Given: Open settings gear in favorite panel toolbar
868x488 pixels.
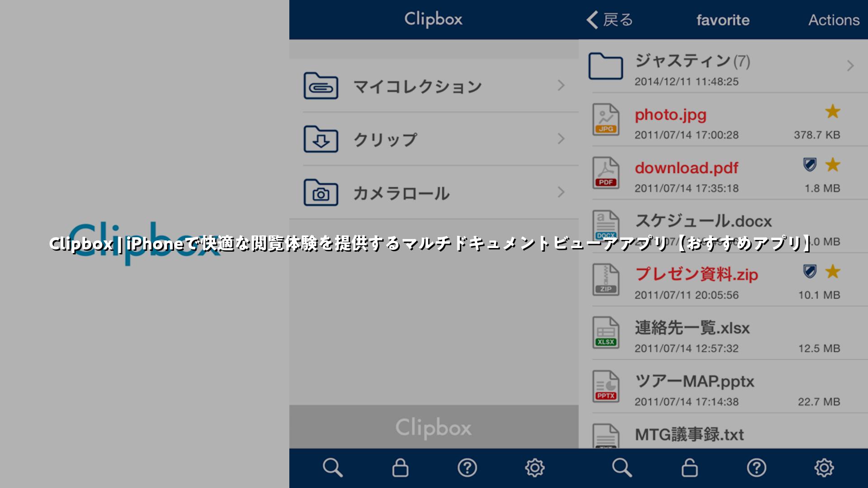Looking at the screenshot, I should (x=824, y=468).
